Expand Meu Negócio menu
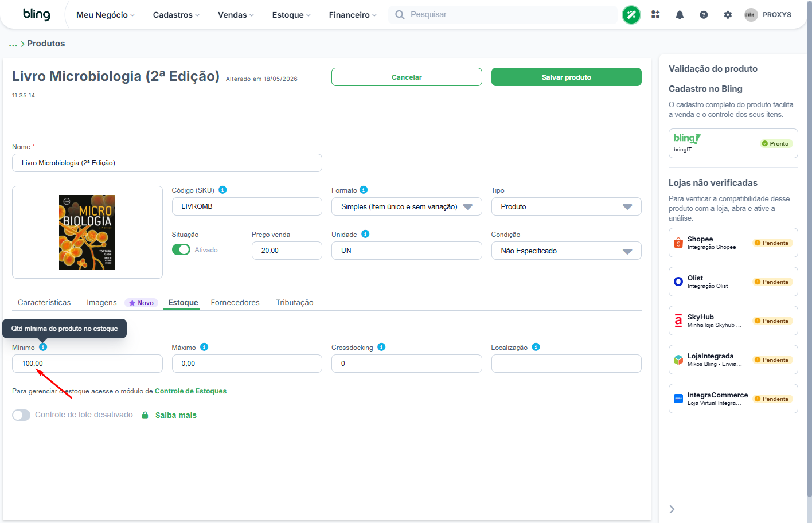Image resolution: width=812 pixels, height=523 pixels. tap(106, 15)
